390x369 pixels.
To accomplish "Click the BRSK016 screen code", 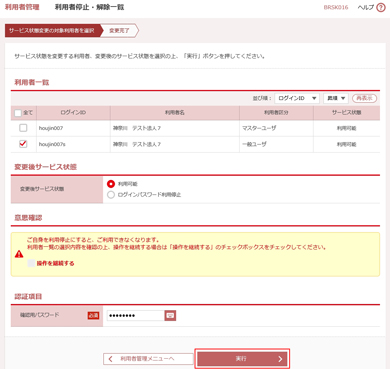I will click(x=336, y=7).
